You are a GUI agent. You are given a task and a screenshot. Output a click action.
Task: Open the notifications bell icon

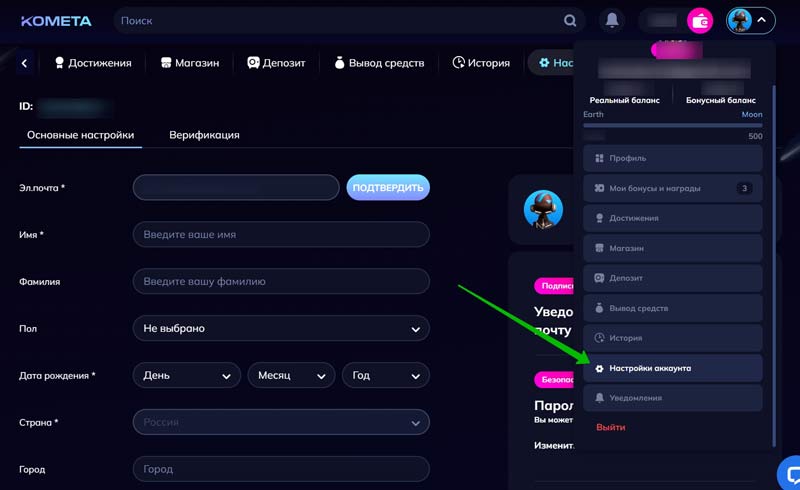611,21
